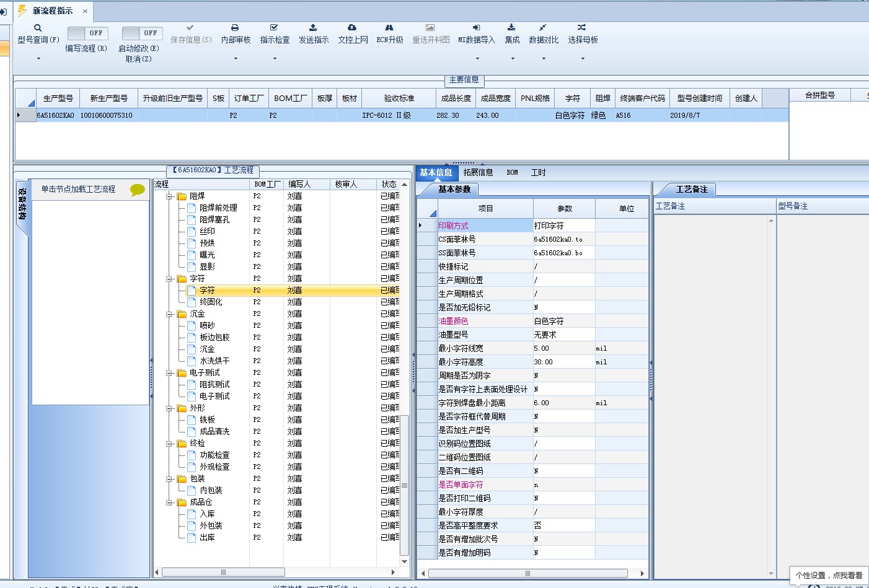This screenshot has height=588, width=869.
Task: Select the 阻焊前处理 tree item
Action: 218,208
